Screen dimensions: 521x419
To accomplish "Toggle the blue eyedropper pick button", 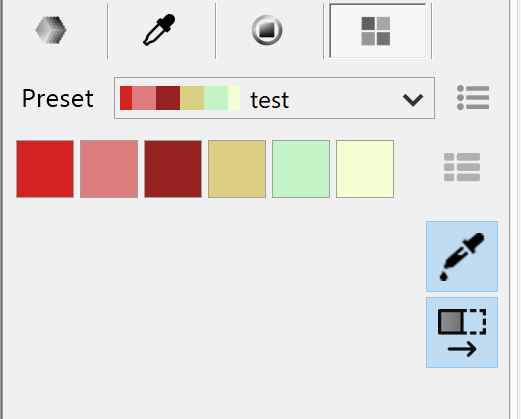I will tap(462, 256).
